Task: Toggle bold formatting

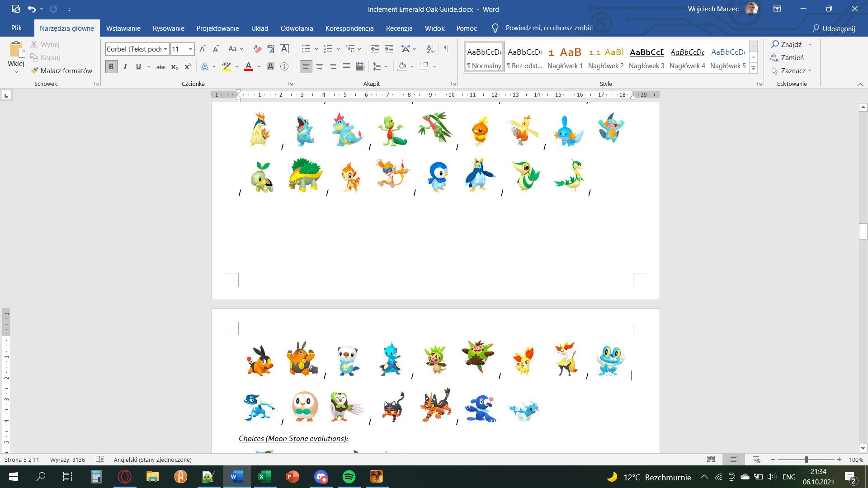Action: [111, 66]
